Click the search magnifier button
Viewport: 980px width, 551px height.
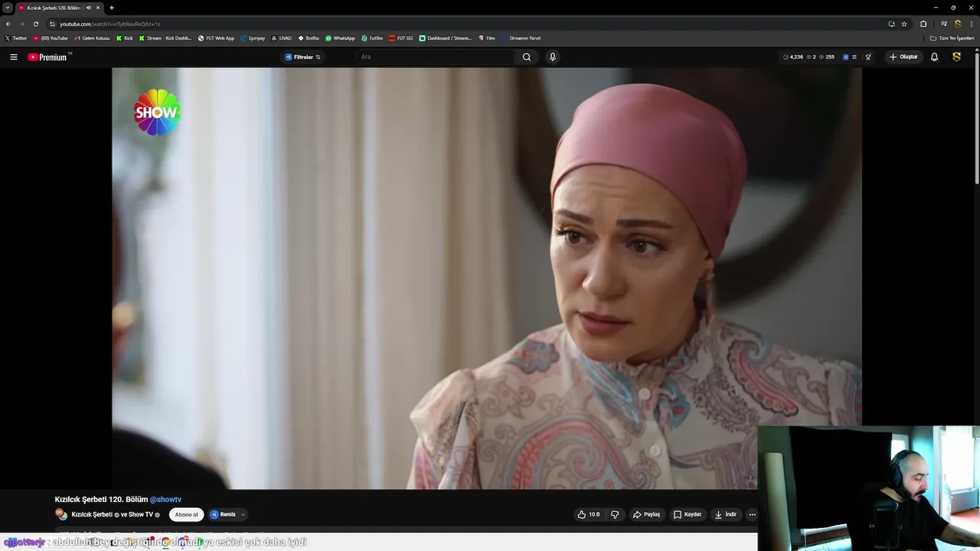pos(527,57)
